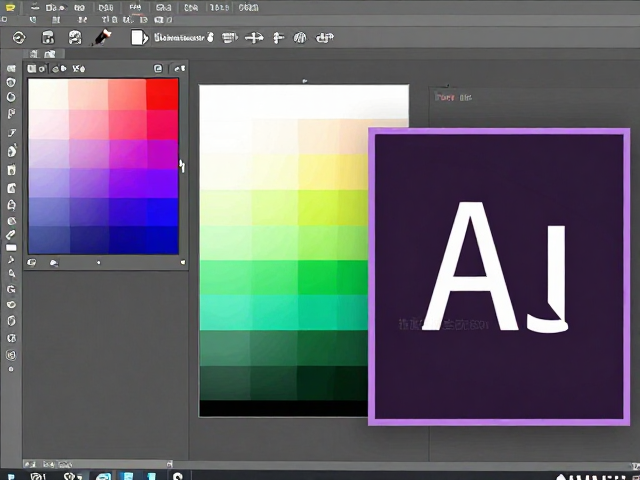Open the Windows Start button

click(x=11, y=476)
